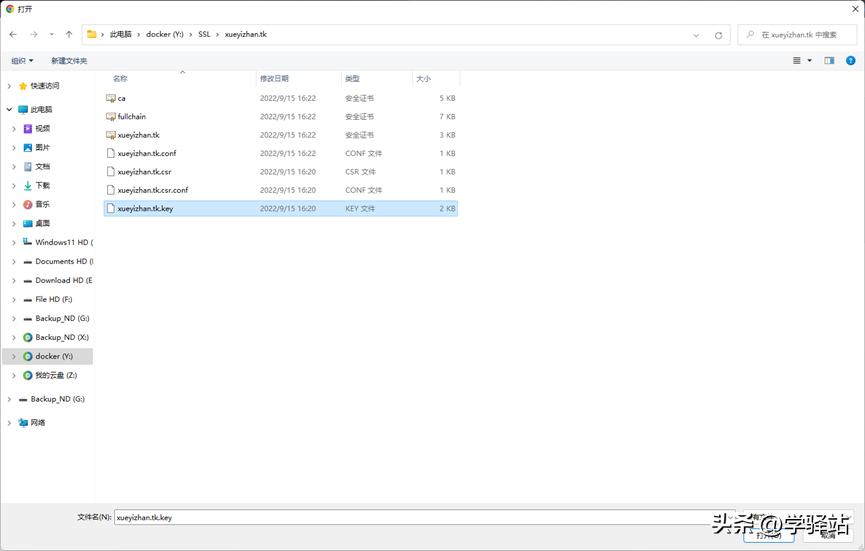Image resolution: width=865 pixels, height=551 pixels.
Task: Click the 此电脑 monitor icon
Action: click(23, 109)
